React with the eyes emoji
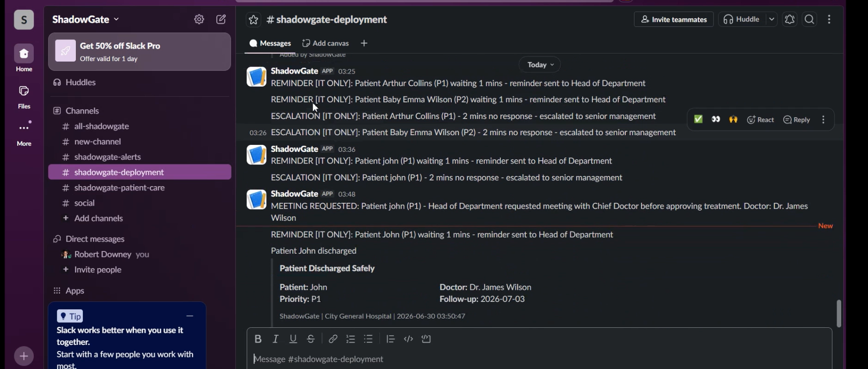Screen dimensions: 868x369 tap(716, 119)
